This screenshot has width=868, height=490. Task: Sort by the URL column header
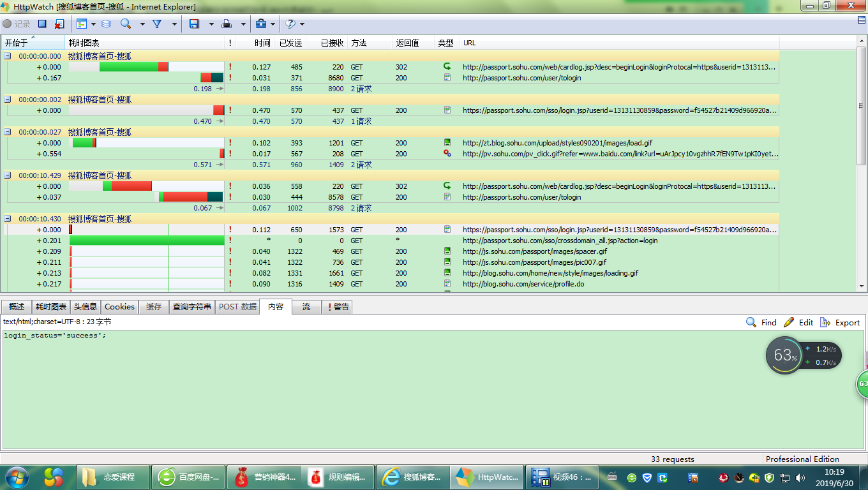click(x=469, y=43)
